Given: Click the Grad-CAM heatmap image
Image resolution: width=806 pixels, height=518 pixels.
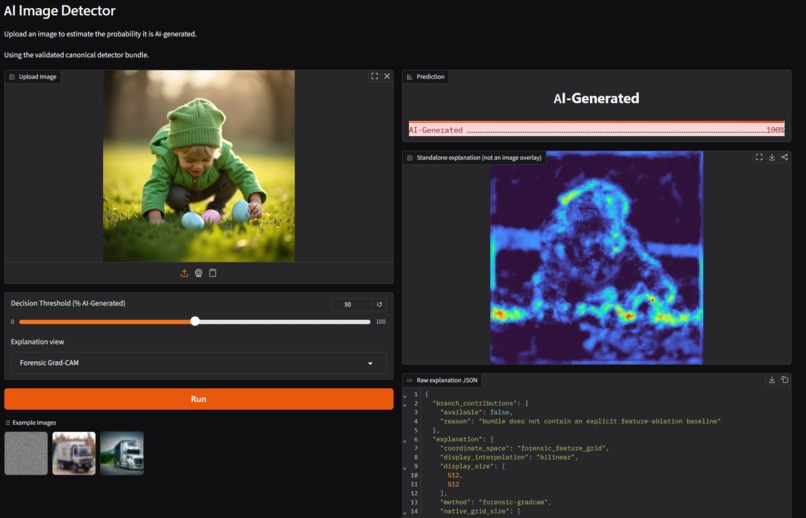Looking at the screenshot, I should 596,257.
